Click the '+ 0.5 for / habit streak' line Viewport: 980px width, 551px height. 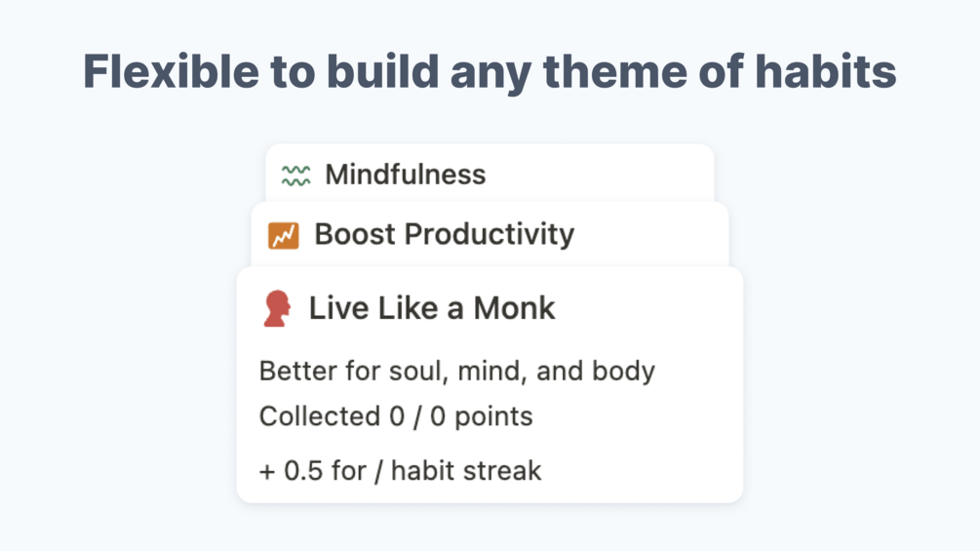(400, 471)
